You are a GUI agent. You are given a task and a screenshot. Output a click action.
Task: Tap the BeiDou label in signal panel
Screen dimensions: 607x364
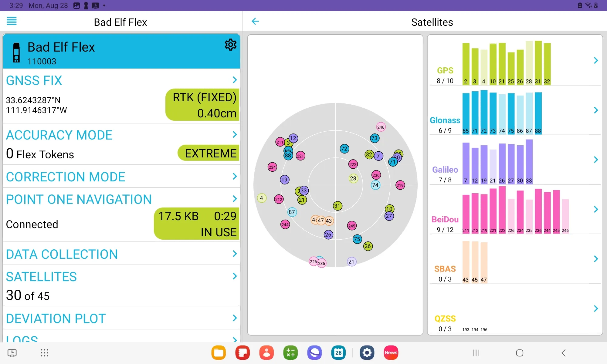click(445, 219)
